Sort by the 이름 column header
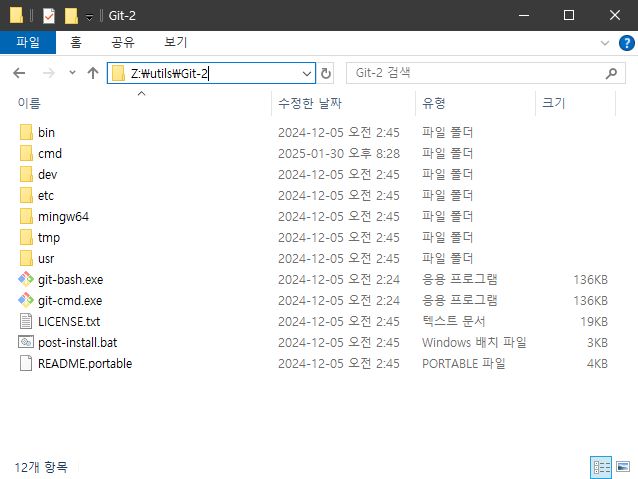This screenshot has width=638, height=479. (x=29, y=103)
